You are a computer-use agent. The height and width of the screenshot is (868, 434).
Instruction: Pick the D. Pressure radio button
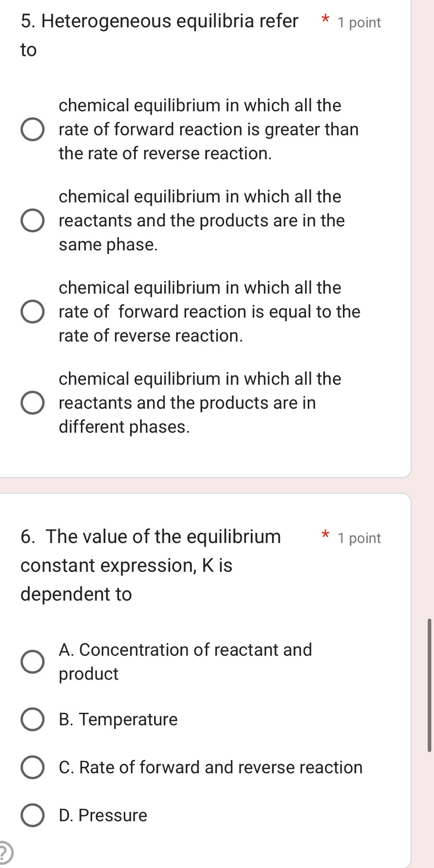33,815
